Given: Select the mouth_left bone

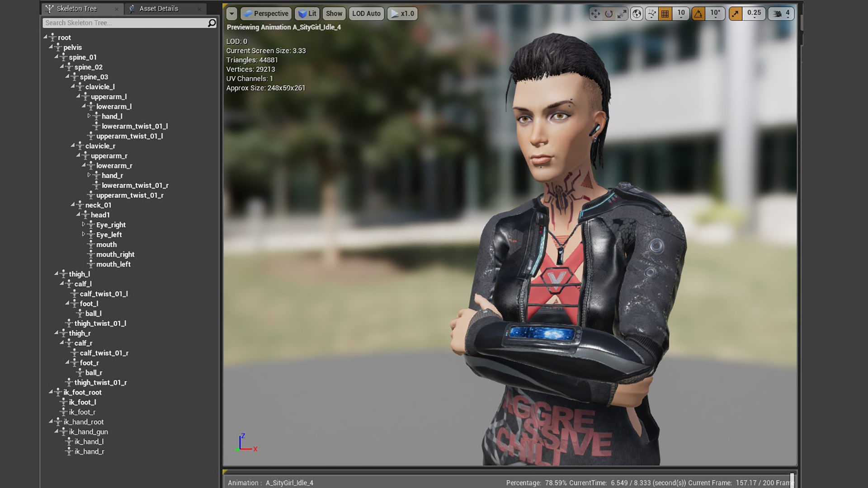Looking at the screenshot, I should pyautogui.click(x=113, y=264).
